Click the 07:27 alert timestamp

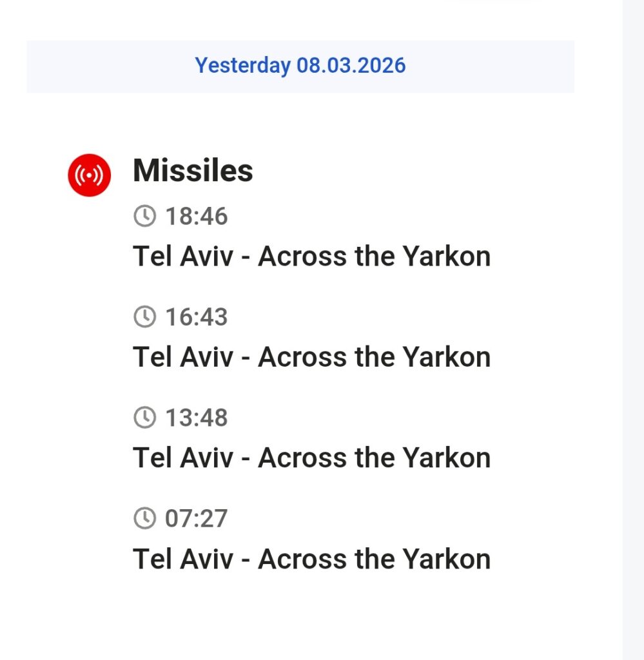(x=197, y=518)
